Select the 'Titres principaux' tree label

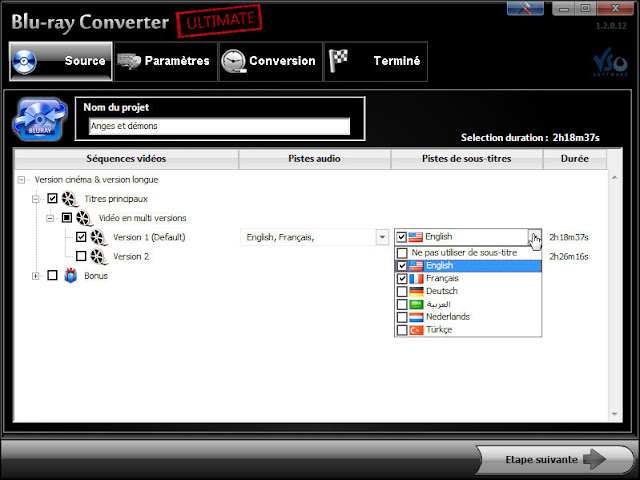pyautogui.click(x=116, y=199)
